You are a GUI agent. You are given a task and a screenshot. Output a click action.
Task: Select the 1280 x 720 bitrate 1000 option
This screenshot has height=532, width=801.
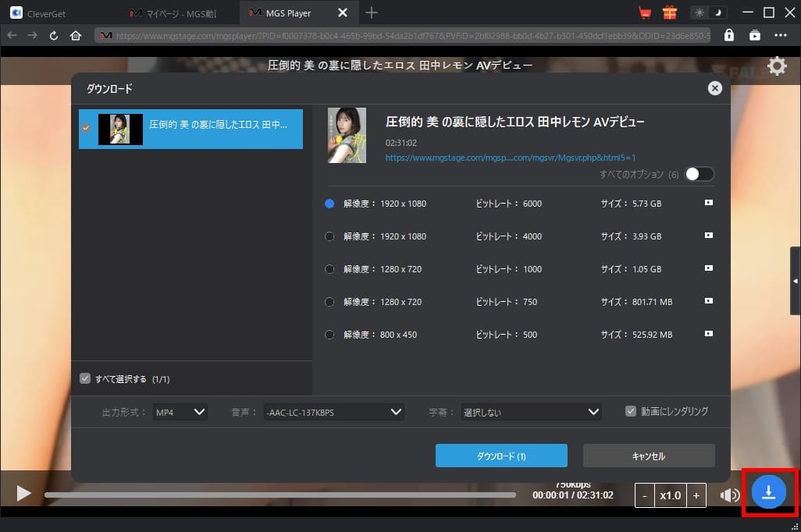click(x=329, y=269)
